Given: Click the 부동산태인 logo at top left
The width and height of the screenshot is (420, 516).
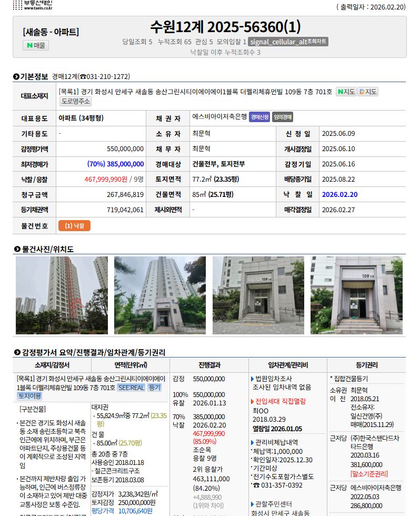Looking at the screenshot, I should (x=33, y=5).
